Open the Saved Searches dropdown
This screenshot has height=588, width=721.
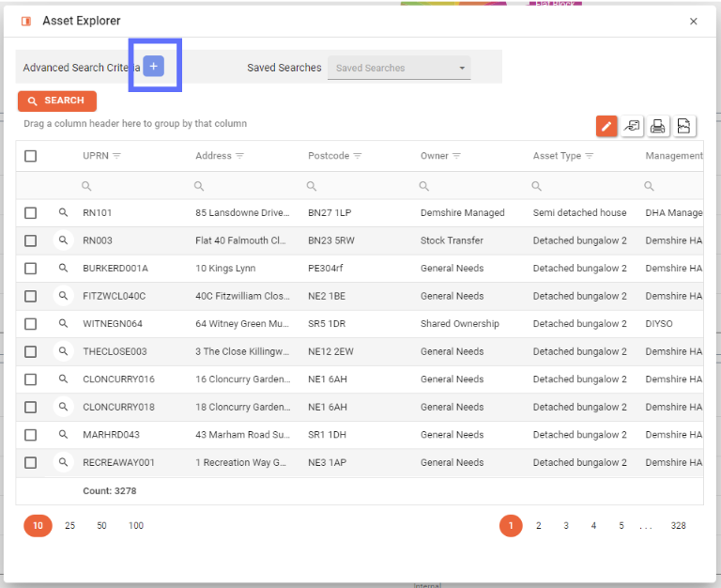399,68
